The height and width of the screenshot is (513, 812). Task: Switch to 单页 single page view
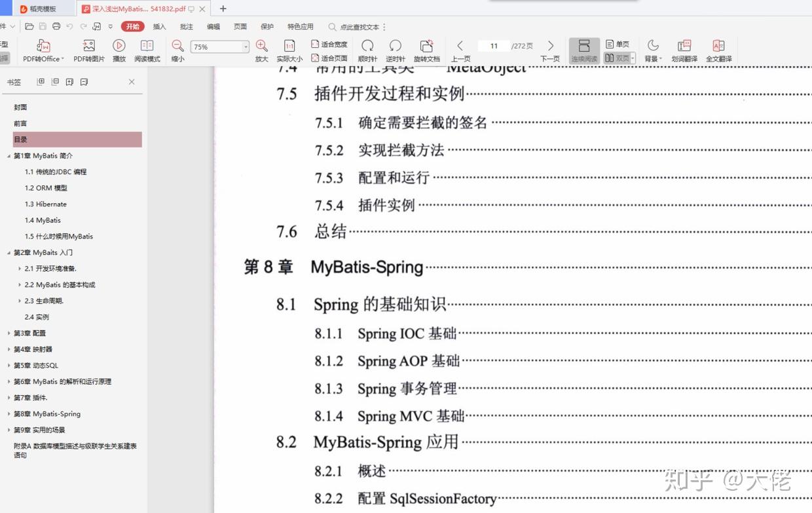point(616,43)
